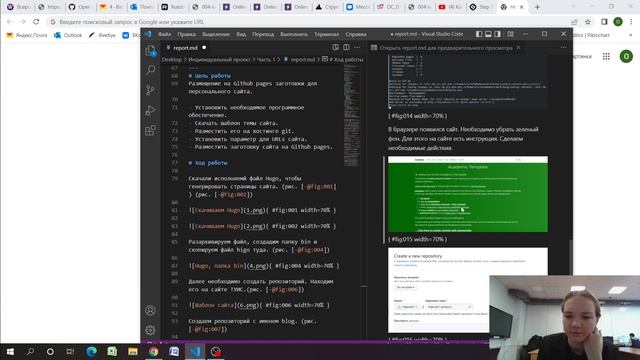
Task: Close the report.md preview tab
Action: point(518,47)
